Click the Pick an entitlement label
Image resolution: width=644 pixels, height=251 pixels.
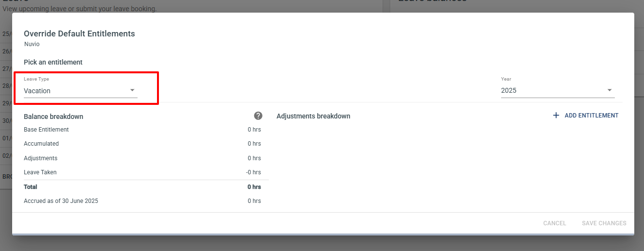tap(53, 62)
